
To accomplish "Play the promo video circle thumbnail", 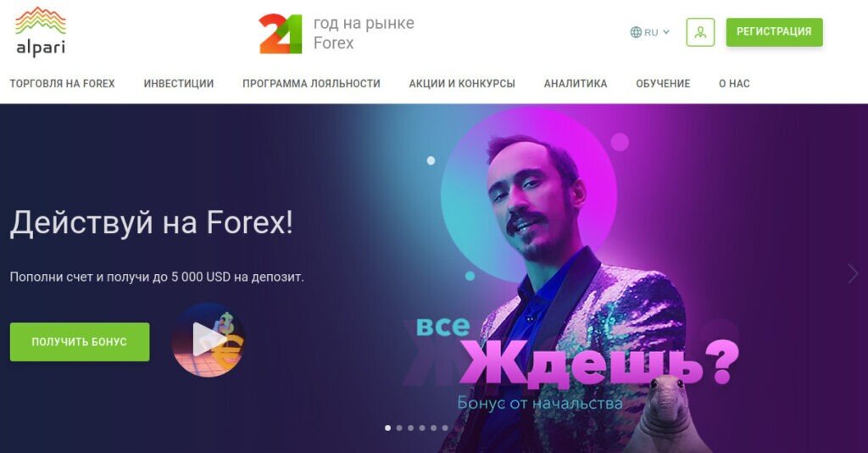I will click(209, 340).
